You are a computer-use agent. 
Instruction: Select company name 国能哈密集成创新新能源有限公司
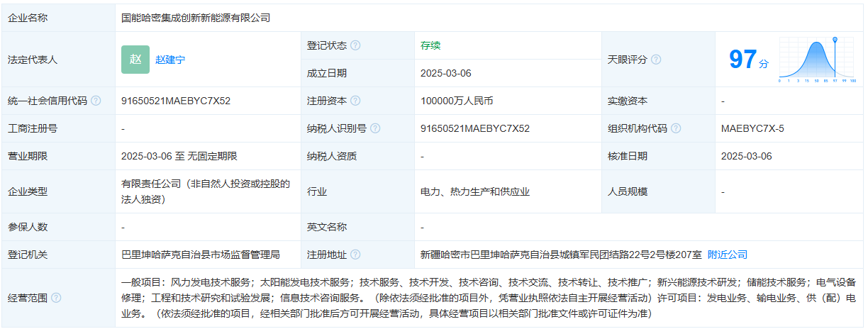pos(196,18)
